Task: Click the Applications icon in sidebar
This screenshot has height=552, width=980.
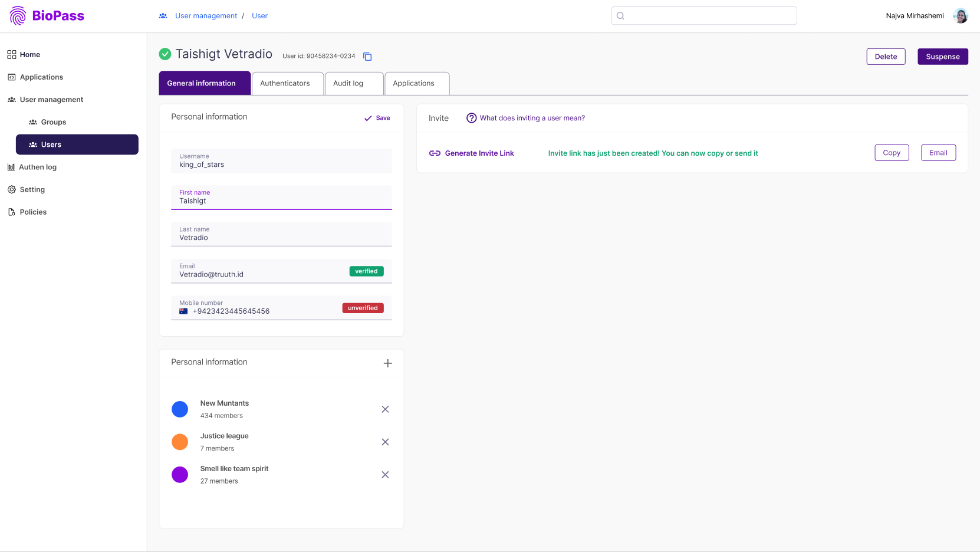Action: pos(12,77)
